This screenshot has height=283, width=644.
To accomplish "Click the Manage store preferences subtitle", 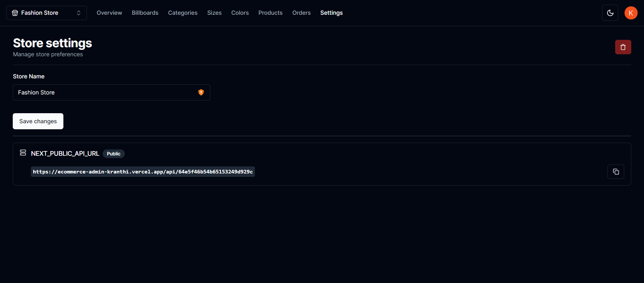I will [48, 54].
